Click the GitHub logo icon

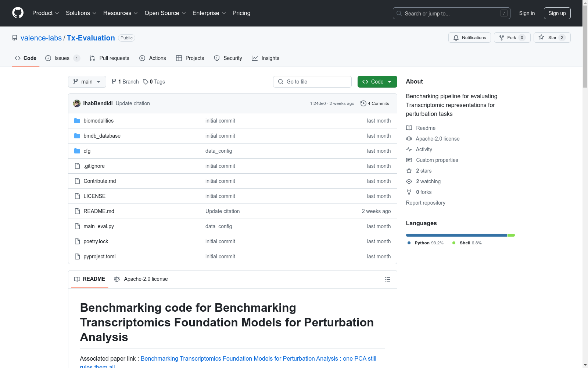[x=18, y=13]
